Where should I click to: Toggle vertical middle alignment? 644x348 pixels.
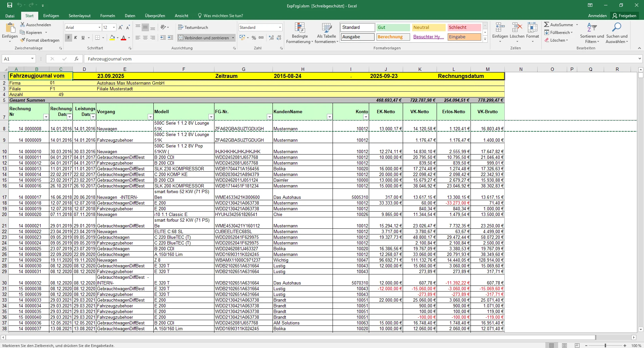click(x=145, y=27)
